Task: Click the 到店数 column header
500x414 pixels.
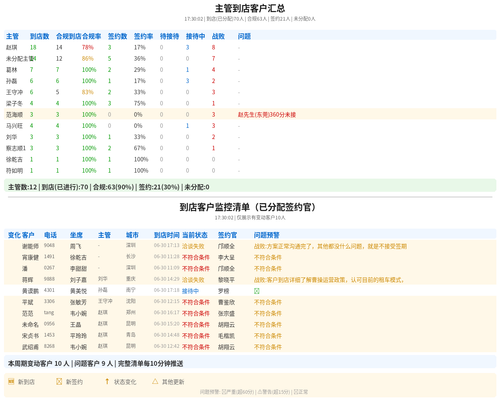Action: (x=39, y=36)
